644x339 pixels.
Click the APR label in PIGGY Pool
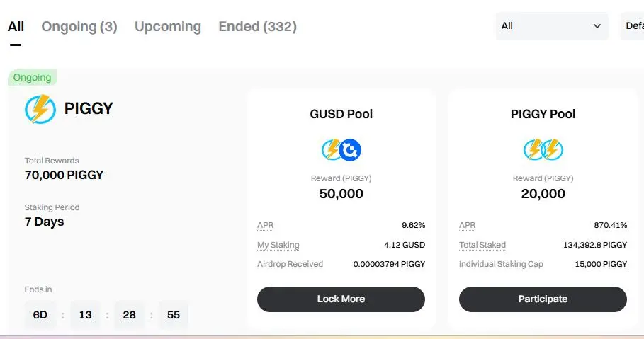pyautogui.click(x=467, y=225)
